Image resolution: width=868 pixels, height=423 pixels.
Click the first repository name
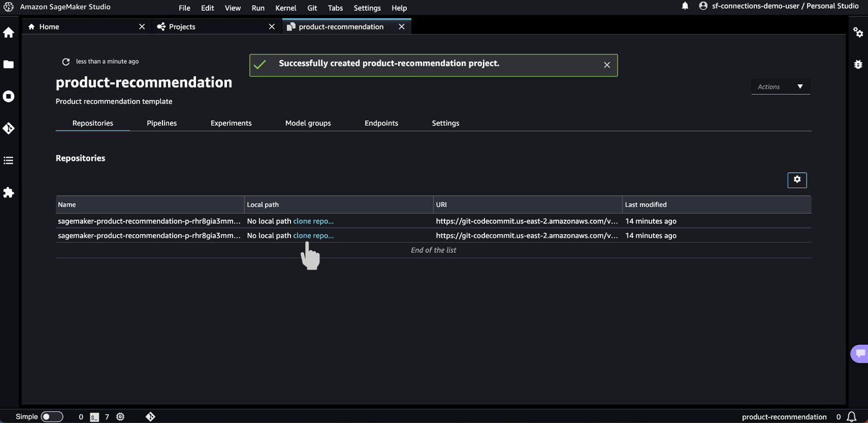pos(149,221)
